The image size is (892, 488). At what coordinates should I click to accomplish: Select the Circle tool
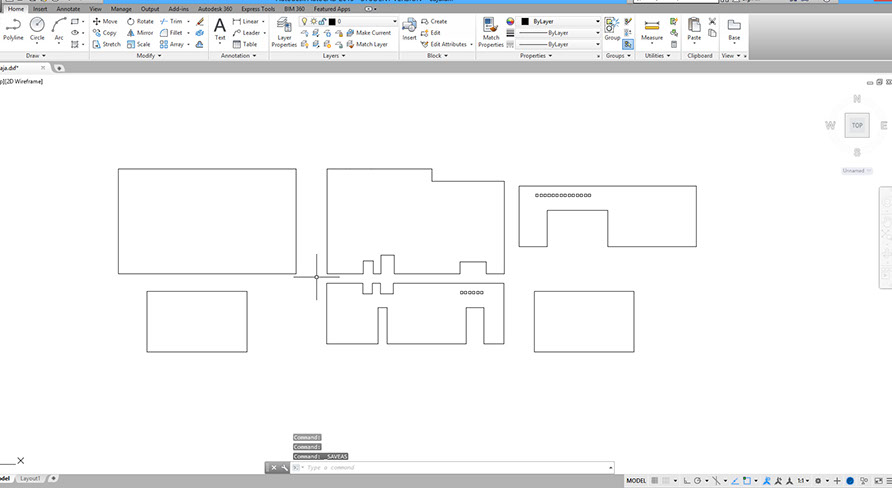coord(37,28)
